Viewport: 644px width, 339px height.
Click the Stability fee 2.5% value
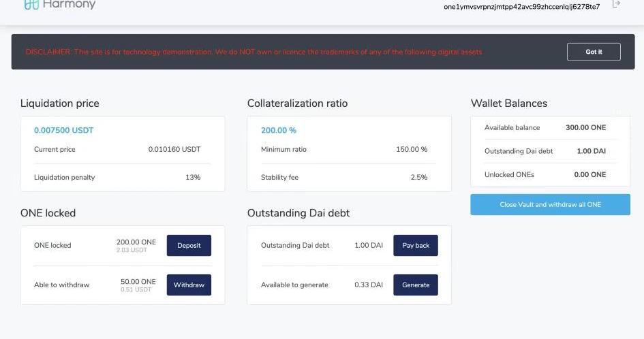[419, 177]
